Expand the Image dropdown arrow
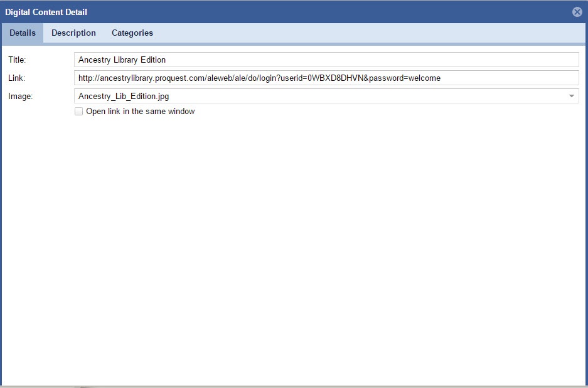 click(571, 97)
